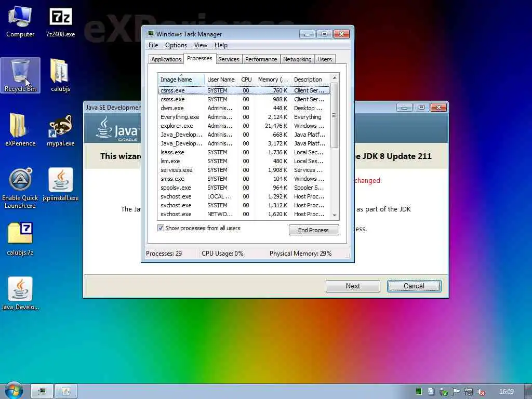Viewport: 532px width, 399px height.
Task: Select the spoolsv.exe process row
Action: [244, 188]
